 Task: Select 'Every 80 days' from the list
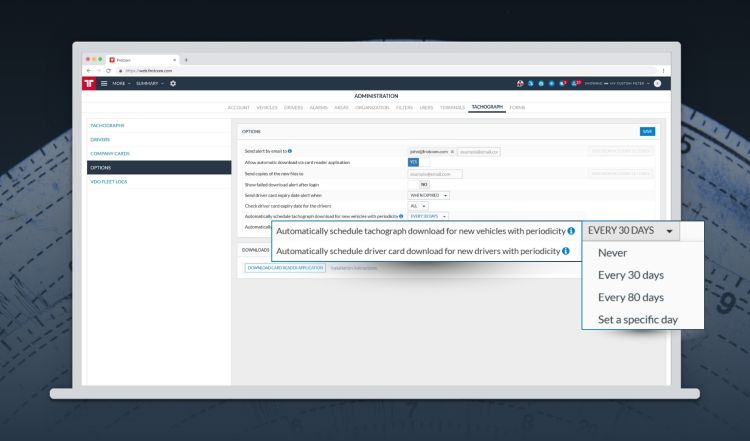(631, 297)
